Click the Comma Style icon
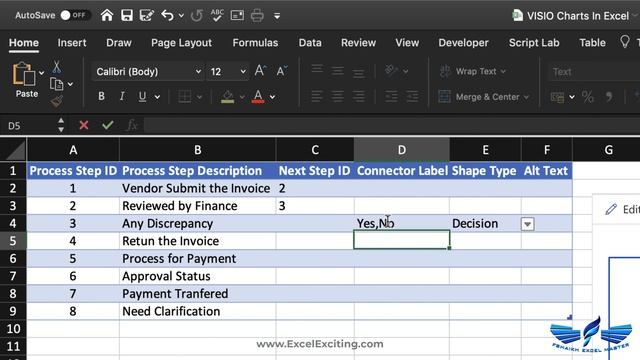This screenshot has height=360, width=640. click(x=609, y=97)
